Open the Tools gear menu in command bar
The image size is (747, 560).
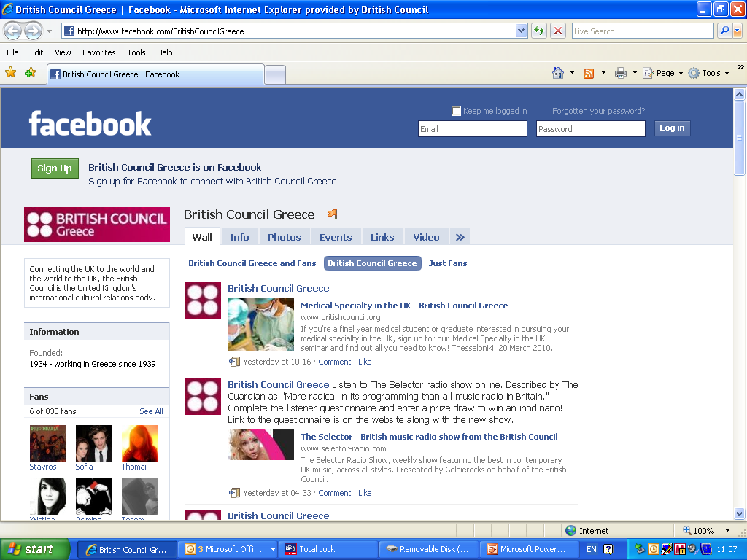pos(708,73)
